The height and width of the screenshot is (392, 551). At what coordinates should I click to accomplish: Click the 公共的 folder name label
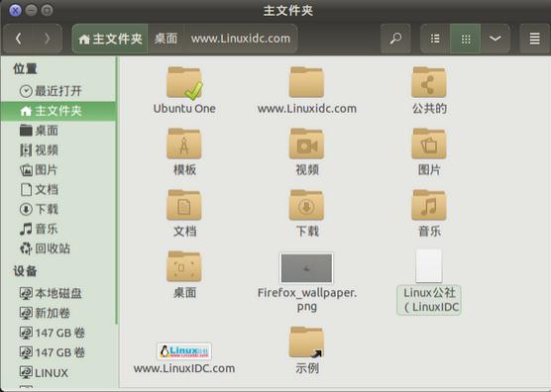(x=429, y=109)
